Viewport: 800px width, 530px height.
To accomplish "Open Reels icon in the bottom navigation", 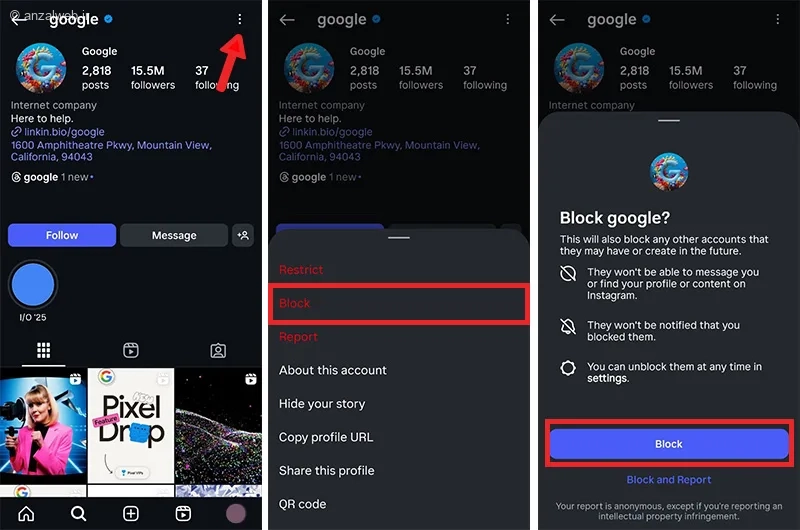I will (183, 513).
